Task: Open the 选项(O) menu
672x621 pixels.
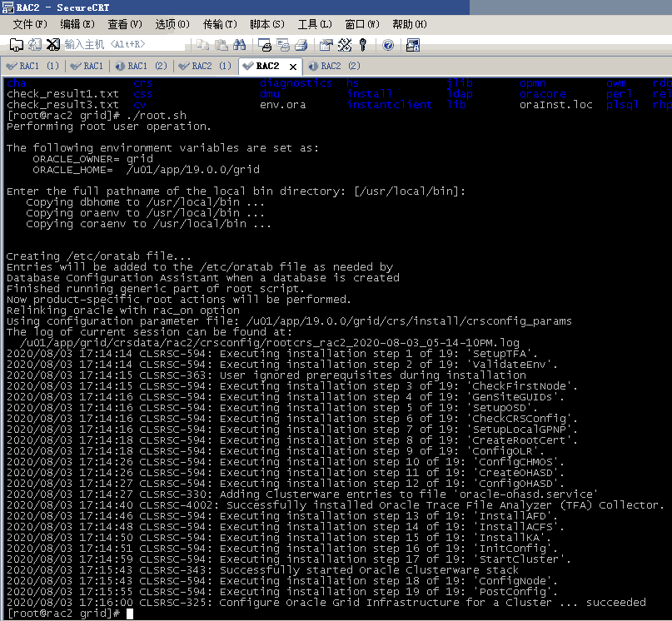Action: click(x=172, y=24)
